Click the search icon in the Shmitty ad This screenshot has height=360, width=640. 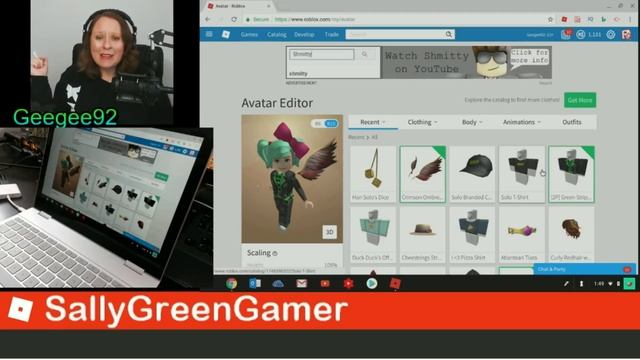pyautogui.click(x=364, y=54)
